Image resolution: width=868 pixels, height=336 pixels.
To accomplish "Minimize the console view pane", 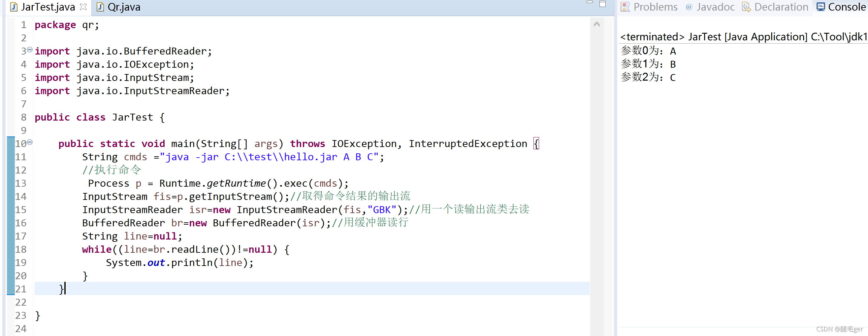I will [x=589, y=3].
